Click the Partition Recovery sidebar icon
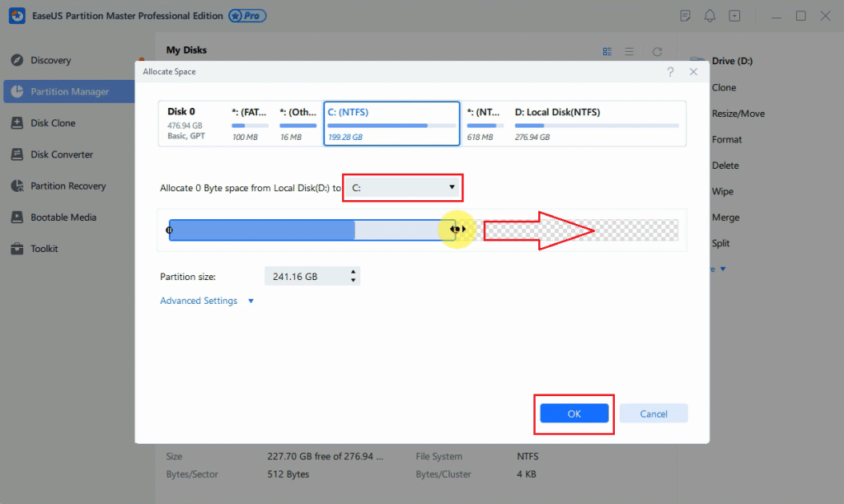 (x=17, y=185)
